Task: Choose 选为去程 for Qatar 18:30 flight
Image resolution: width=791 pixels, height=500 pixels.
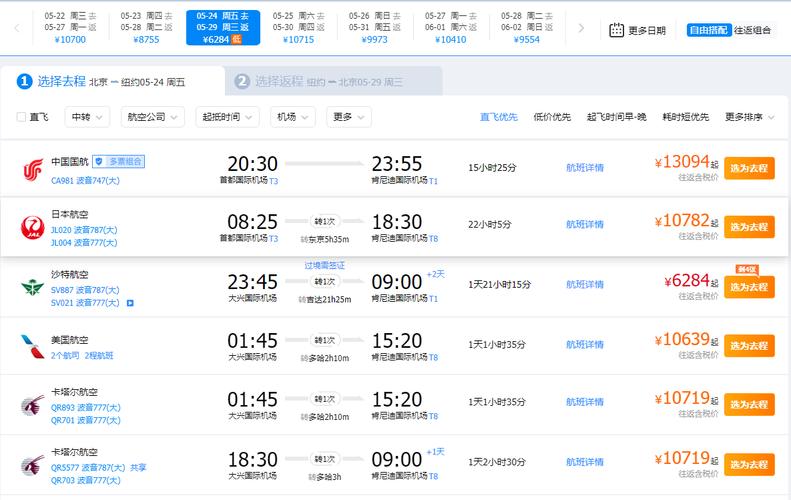Action: pos(749,465)
